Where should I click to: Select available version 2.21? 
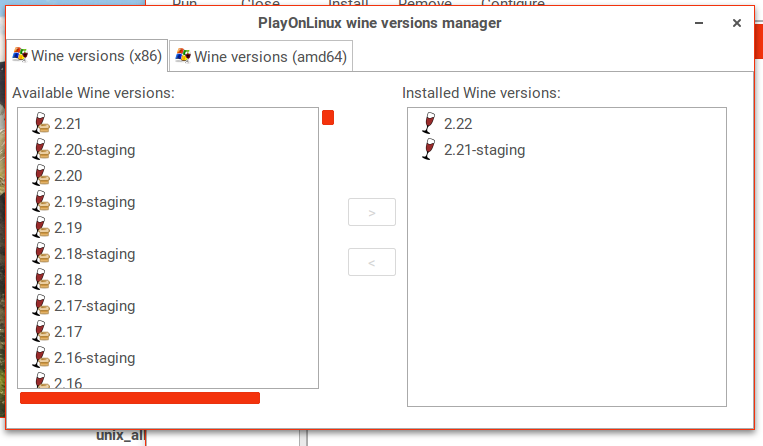[68, 124]
